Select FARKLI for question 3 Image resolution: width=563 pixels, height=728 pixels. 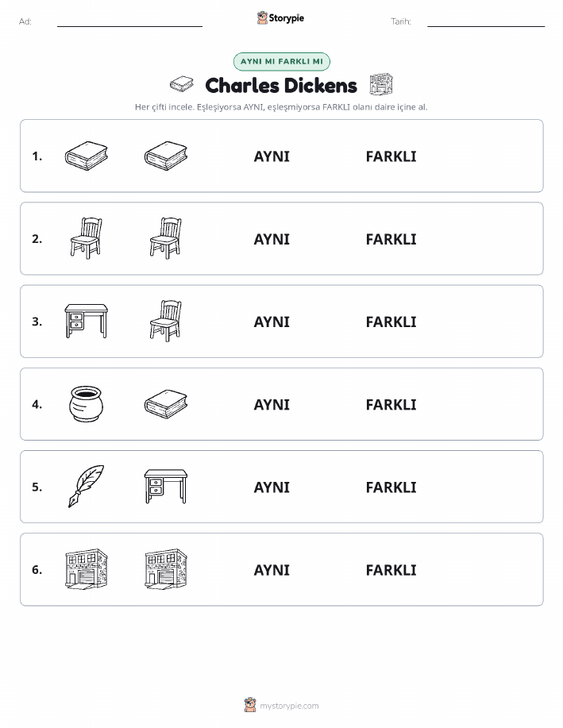click(x=391, y=322)
